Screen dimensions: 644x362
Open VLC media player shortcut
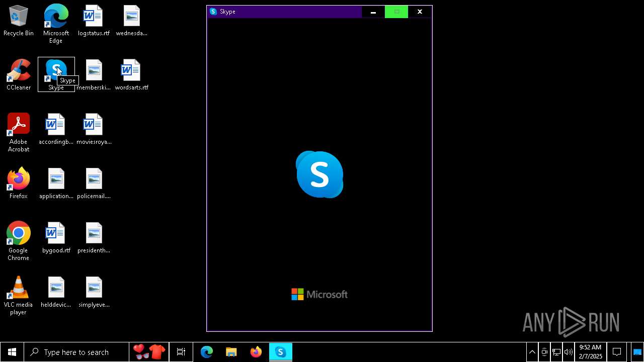[19, 296]
